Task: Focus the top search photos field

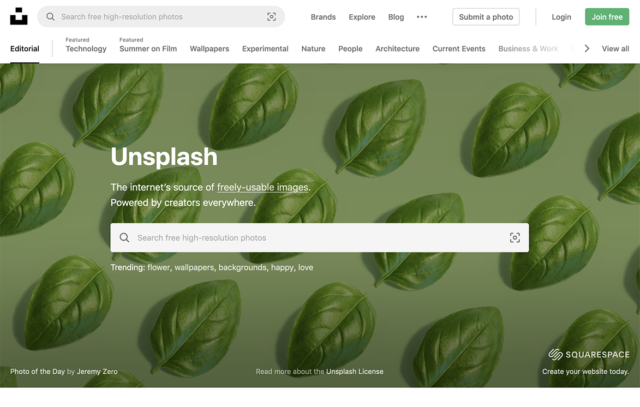Action: click(161, 17)
